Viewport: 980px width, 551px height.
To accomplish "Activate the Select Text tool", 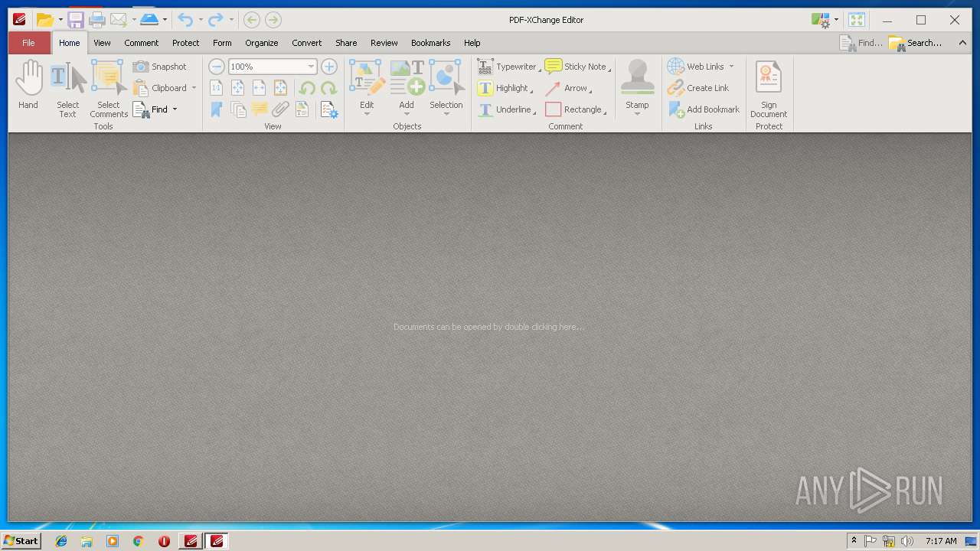I will pos(67,89).
